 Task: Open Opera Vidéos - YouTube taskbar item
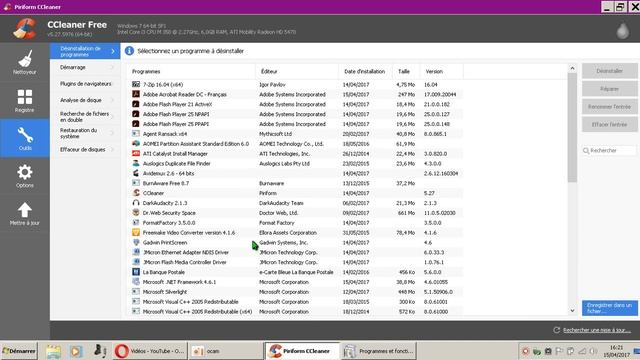pyautogui.click(x=150, y=351)
